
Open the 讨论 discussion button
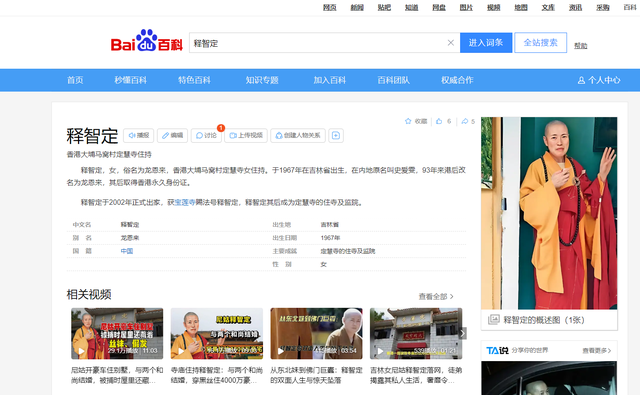pos(206,135)
